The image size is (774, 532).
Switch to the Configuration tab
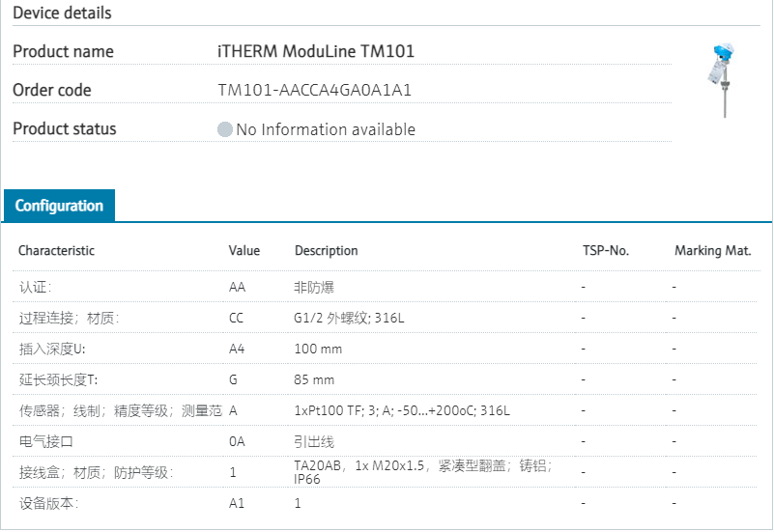pos(59,206)
